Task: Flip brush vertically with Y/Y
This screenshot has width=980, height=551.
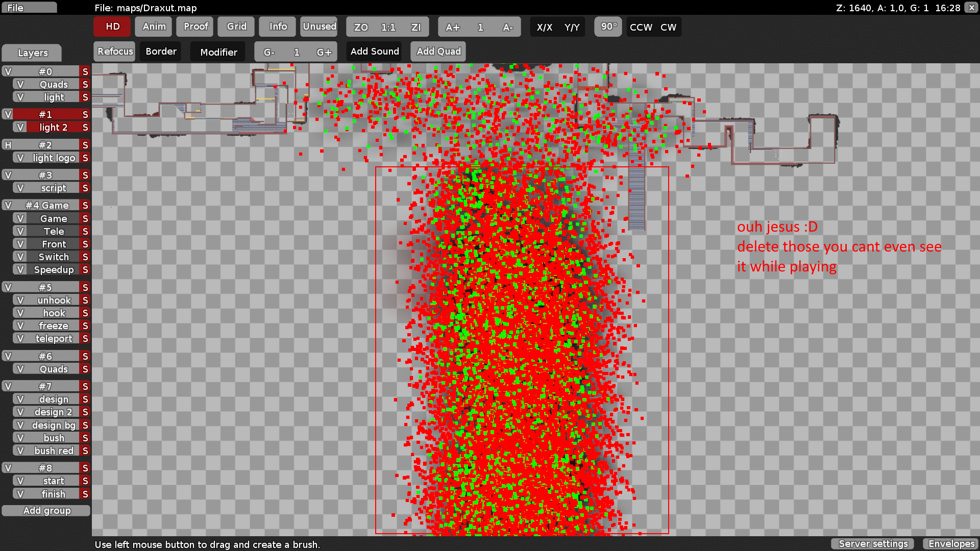Action: [572, 27]
